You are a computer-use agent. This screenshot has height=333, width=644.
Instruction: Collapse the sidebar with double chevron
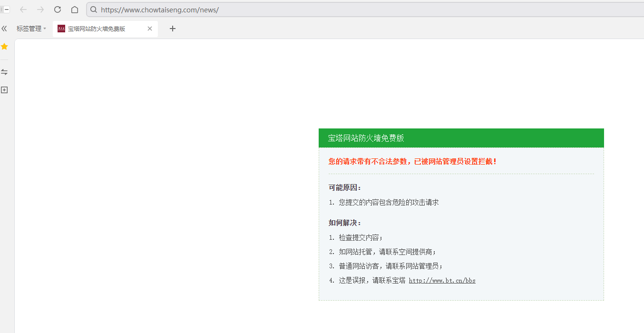coord(4,29)
